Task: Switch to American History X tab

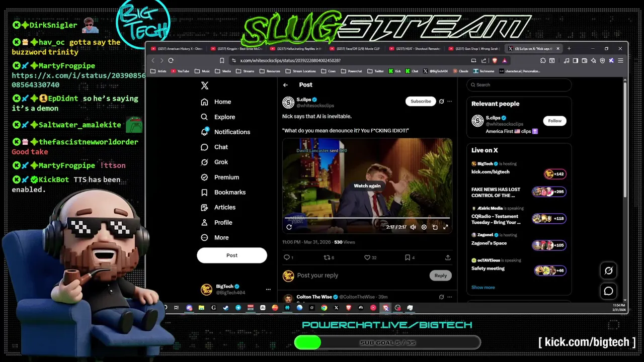Action: tap(177, 49)
